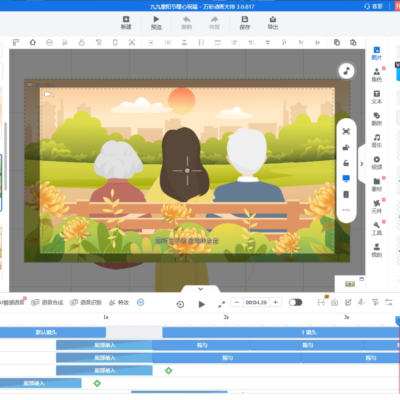
Task: Click the crosshair center point on canvas
Action: (187, 171)
